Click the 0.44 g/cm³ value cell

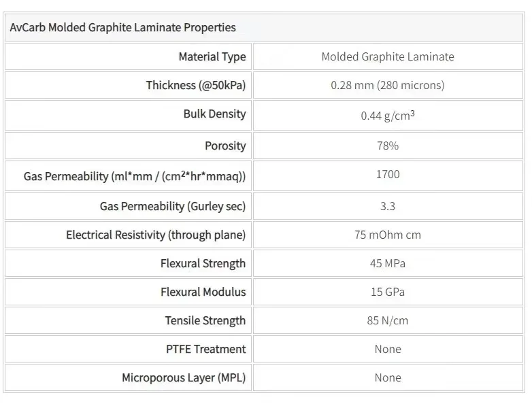[x=387, y=115]
